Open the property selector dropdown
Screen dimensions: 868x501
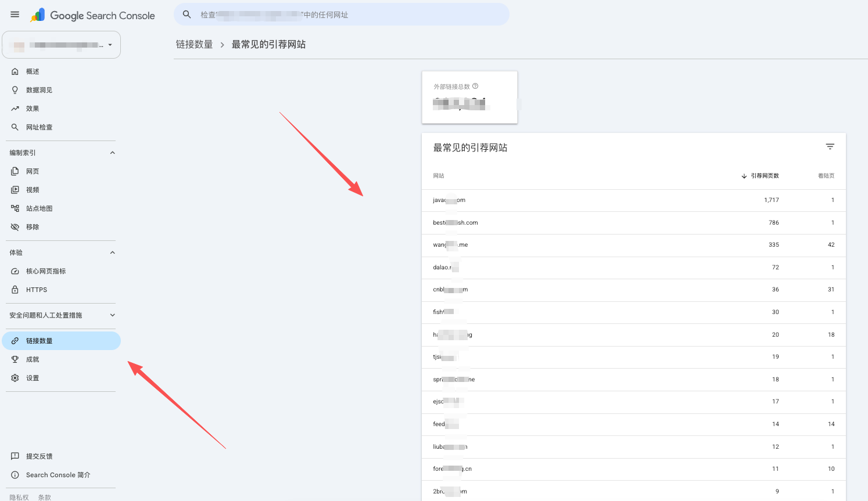(x=62, y=45)
